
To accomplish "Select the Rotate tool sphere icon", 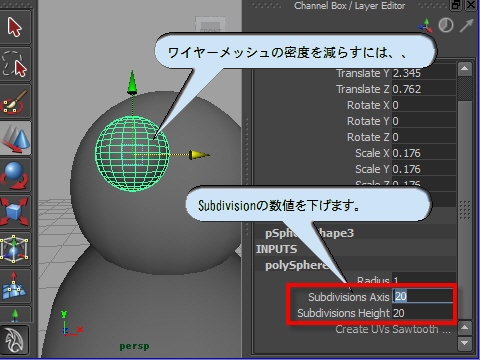I will [x=15, y=175].
